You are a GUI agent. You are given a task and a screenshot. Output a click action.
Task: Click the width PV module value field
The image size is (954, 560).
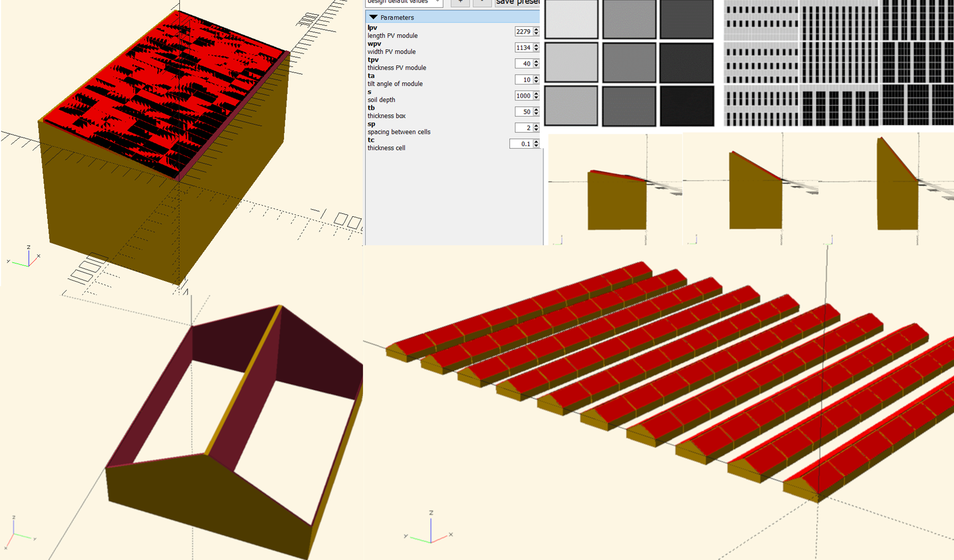(x=523, y=48)
